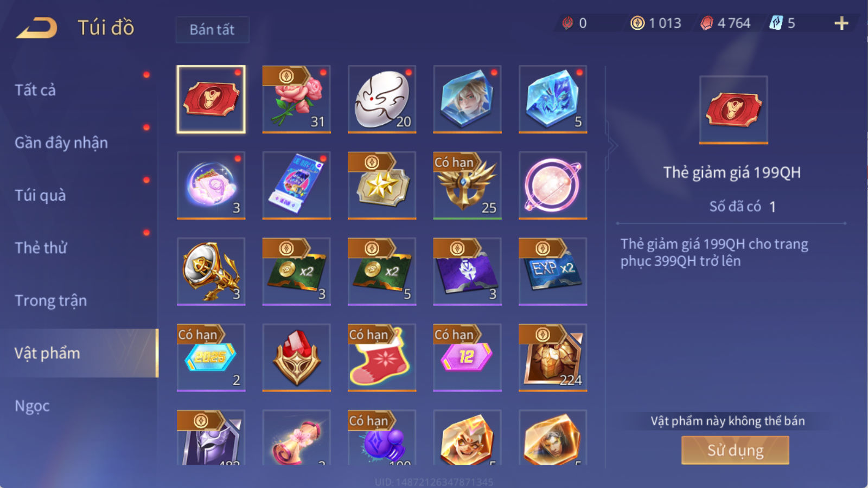Click the Sử dụng button
868x488 pixels.
point(735,450)
